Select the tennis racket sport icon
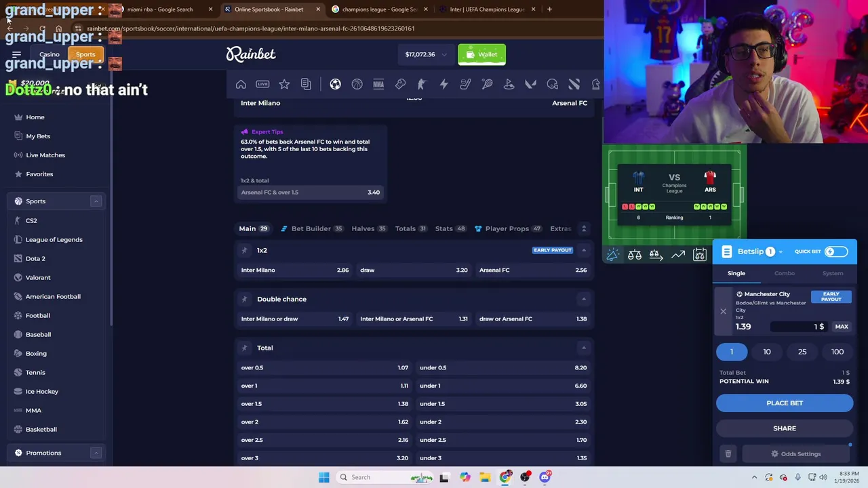Image resolution: width=868 pixels, height=488 pixels. tap(487, 84)
